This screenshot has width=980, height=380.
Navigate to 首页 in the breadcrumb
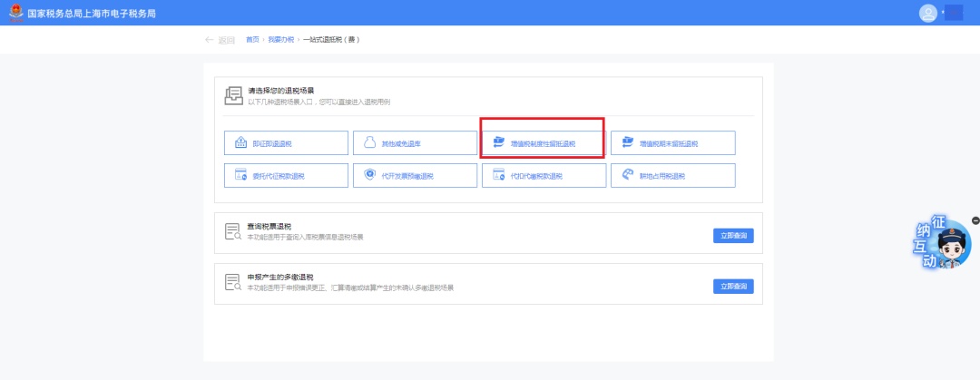click(x=252, y=40)
